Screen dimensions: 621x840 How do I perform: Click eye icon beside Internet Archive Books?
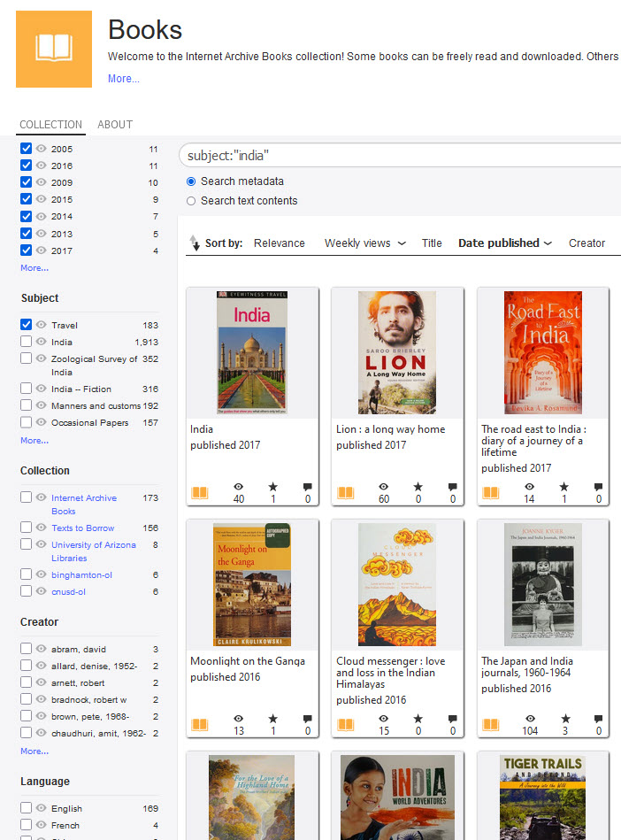coord(42,497)
